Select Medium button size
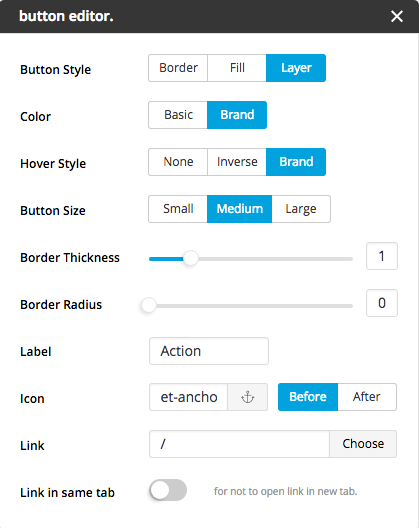The image size is (419, 528). (x=239, y=209)
